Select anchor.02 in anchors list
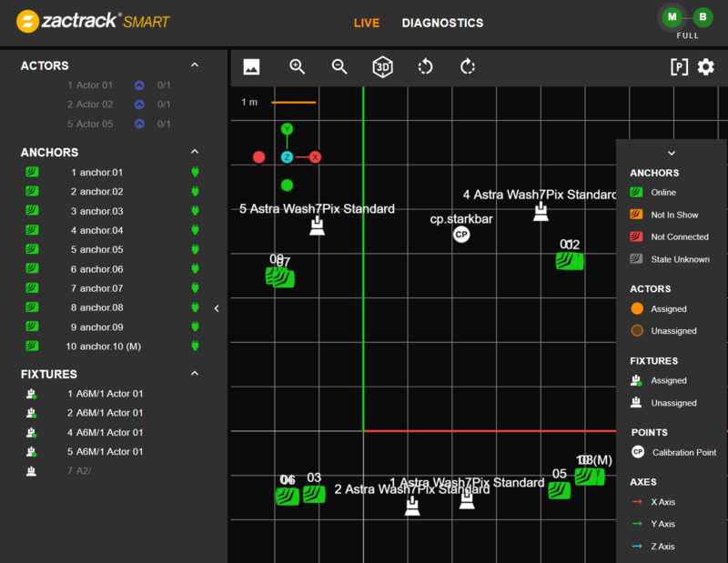728x563 pixels. click(x=96, y=192)
